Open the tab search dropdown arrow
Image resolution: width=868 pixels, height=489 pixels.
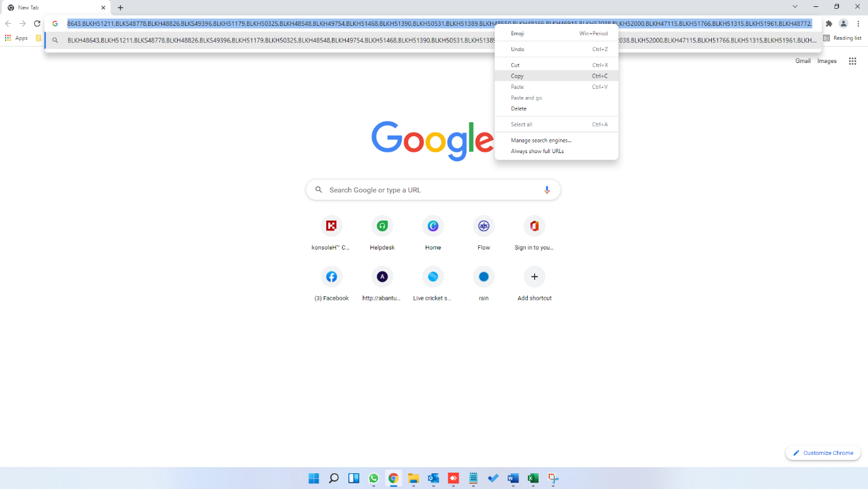click(795, 6)
